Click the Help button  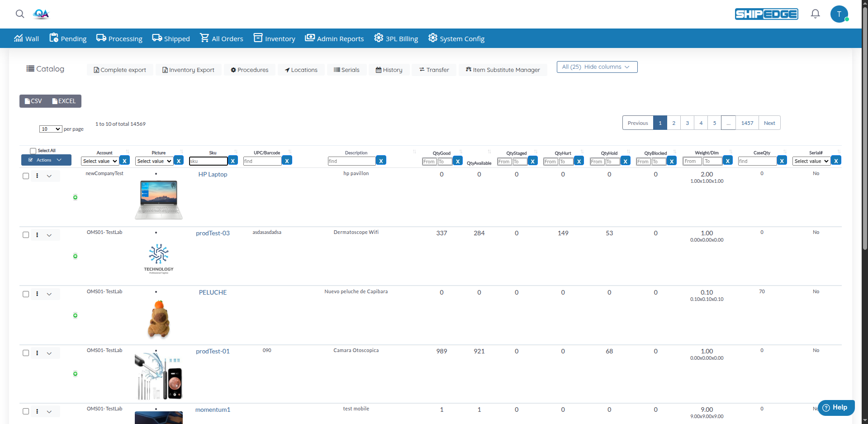[x=836, y=407]
